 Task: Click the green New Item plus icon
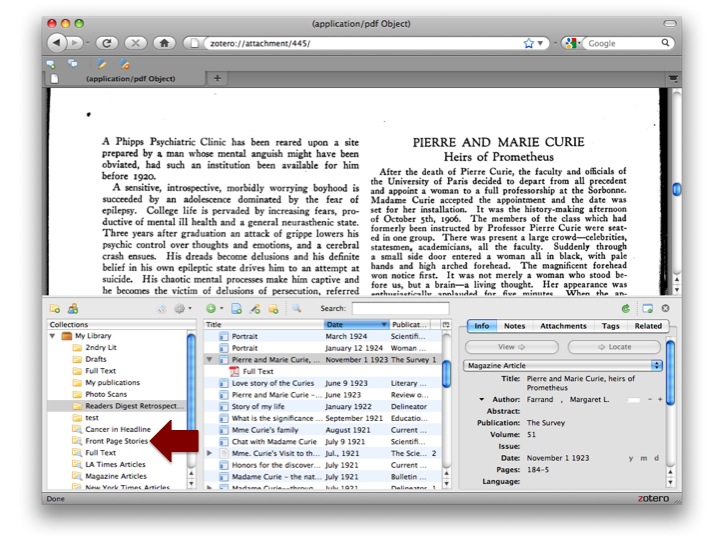211,309
